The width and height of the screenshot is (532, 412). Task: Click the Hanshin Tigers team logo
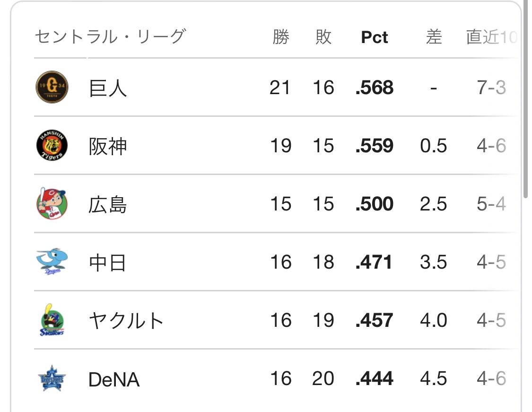point(52,146)
